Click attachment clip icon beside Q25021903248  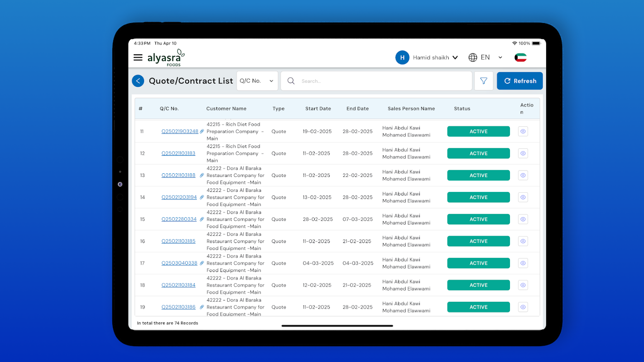202,131
